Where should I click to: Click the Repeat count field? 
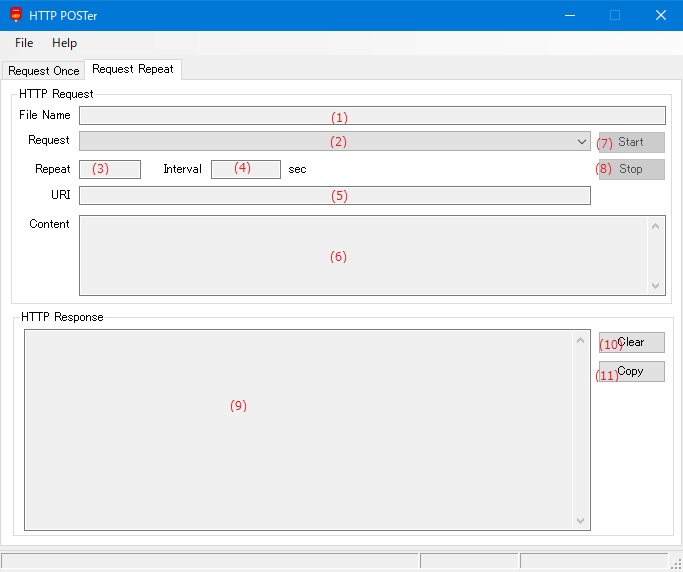(x=110, y=169)
